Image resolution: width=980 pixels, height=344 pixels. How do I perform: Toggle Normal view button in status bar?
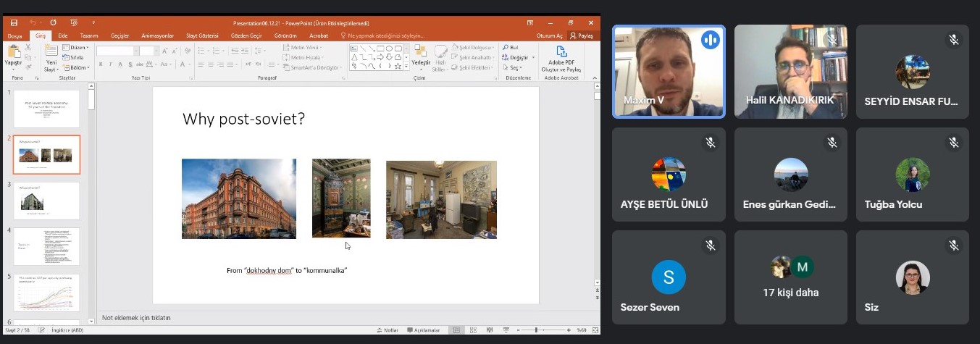click(456, 330)
